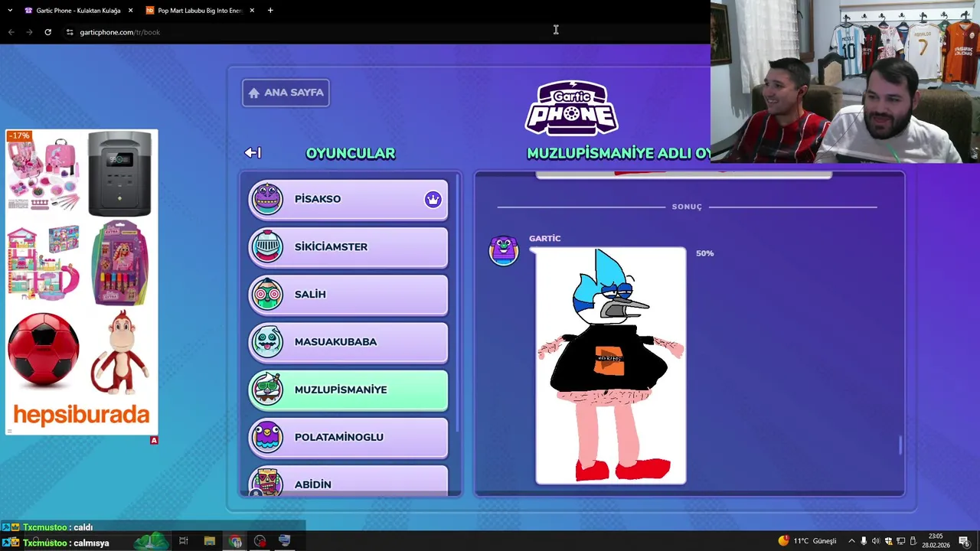The width and height of the screenshot is (980, 551).
Task: Expand the tab search dropdown arrow
Action: (x=10, y=11)
